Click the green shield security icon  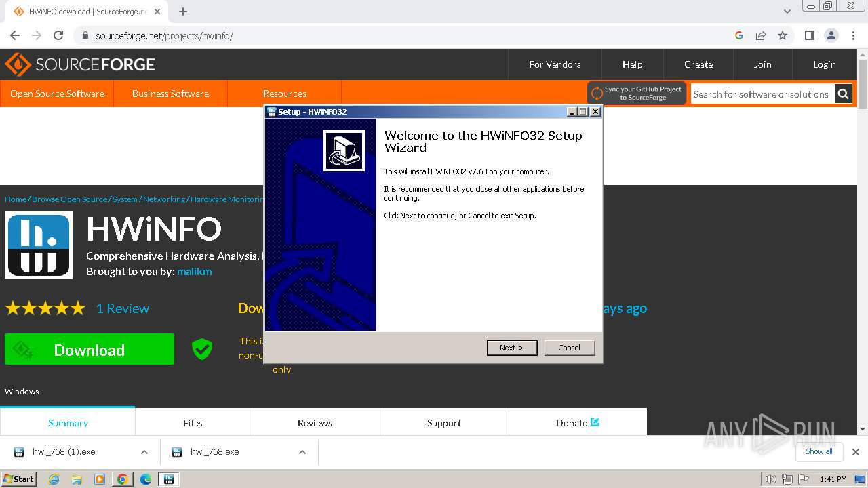tap(202, 349)
